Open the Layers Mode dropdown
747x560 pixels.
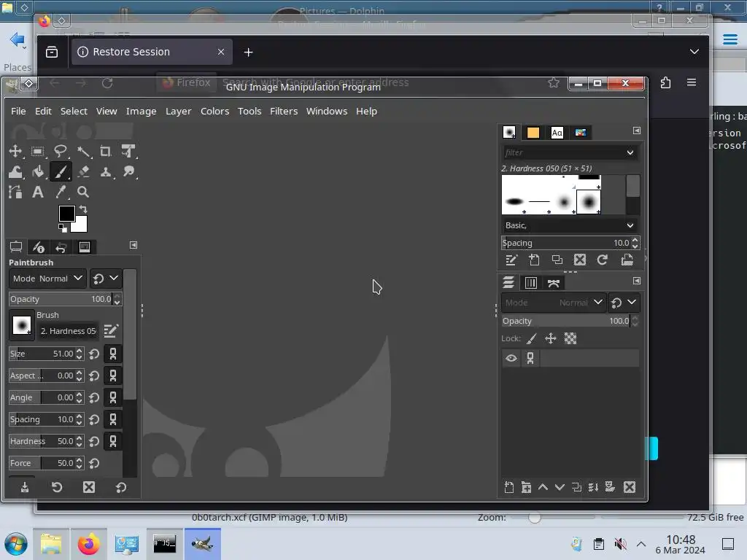point(554,303)
